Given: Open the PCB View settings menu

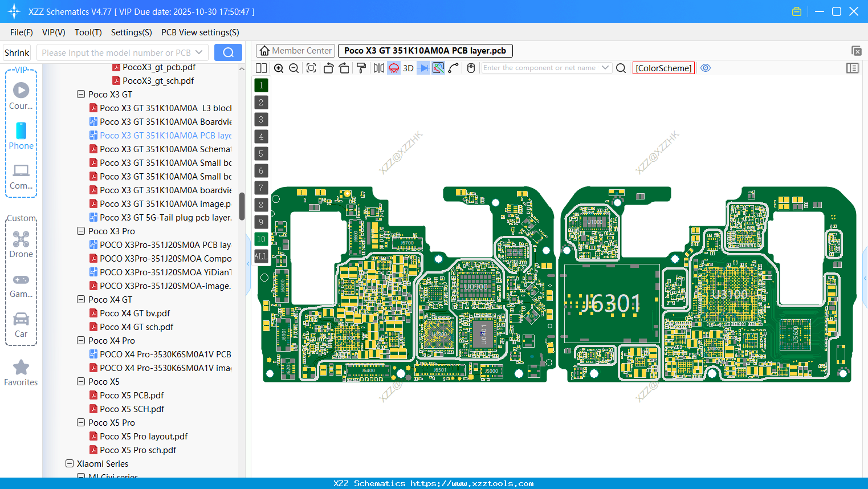Looking at the screenshot, I should tap(199, 32).
